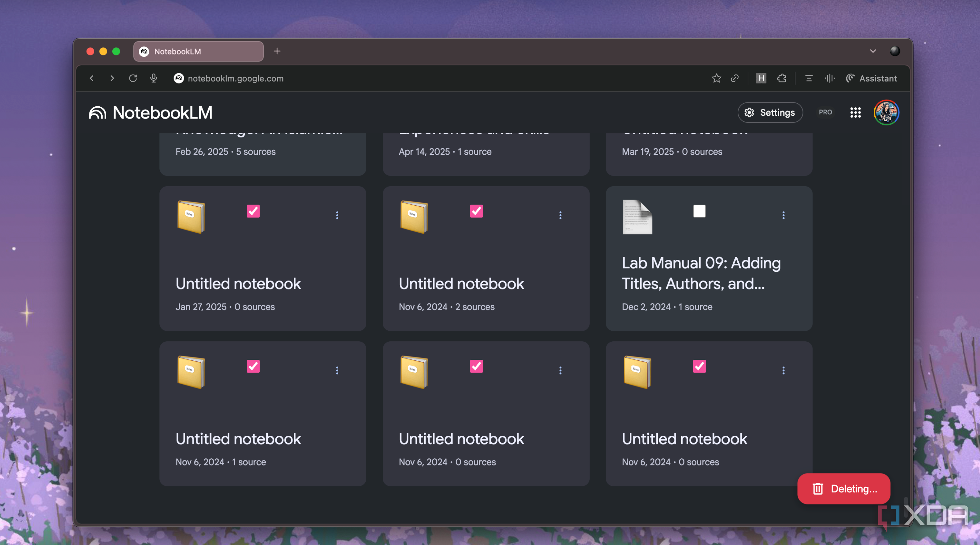Click the red Deleting... button
The height and width of the screenshot is (545, 980).
[x=843, y=489]
